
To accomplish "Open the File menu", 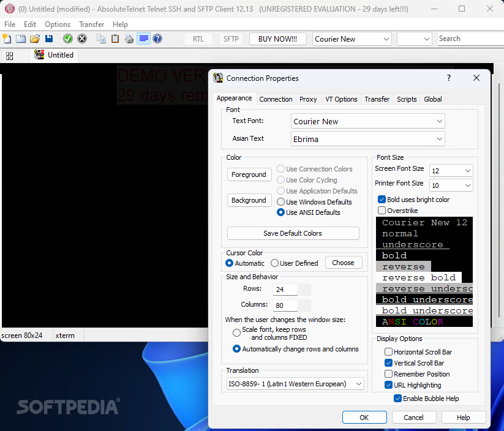I will [10, 24].
